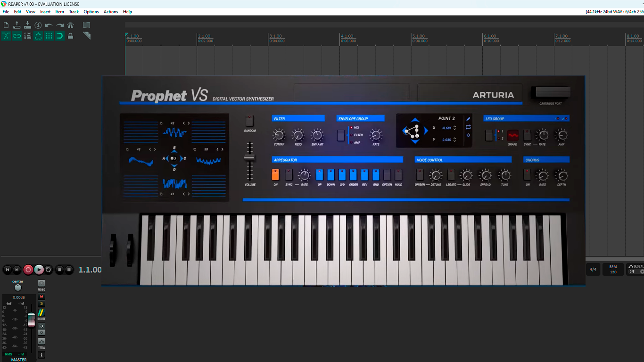The width and height of the screenshot is (644, 362).
Task: Turn on the Chorus ON switch
Action: click(528, 175)
